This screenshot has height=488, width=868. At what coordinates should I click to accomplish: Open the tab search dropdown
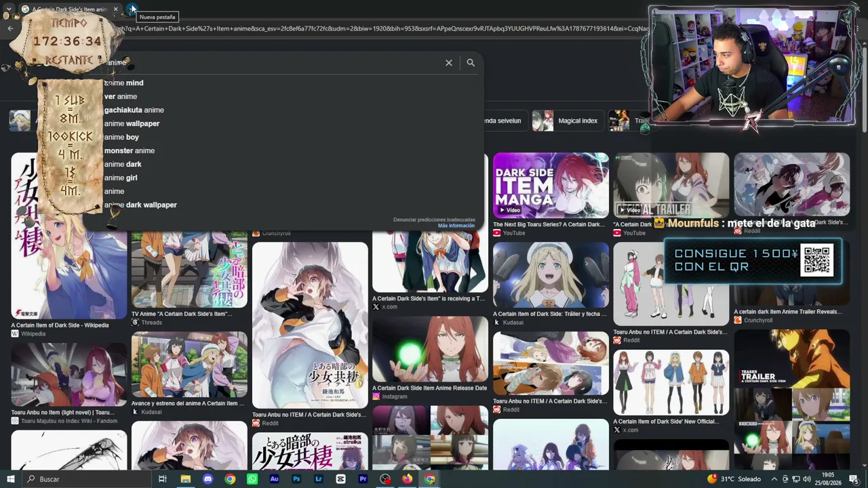pos(9,9)
